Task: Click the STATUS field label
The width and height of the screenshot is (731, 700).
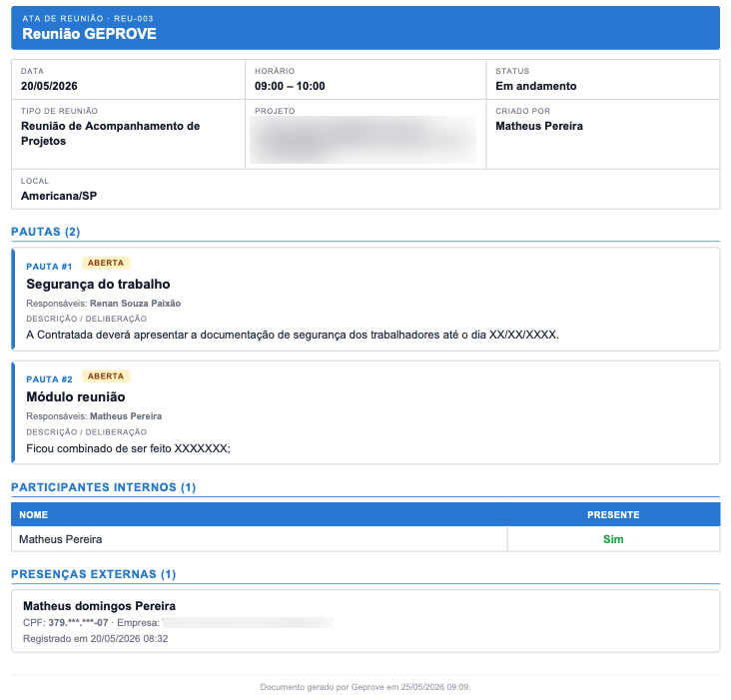Action: 512,71
